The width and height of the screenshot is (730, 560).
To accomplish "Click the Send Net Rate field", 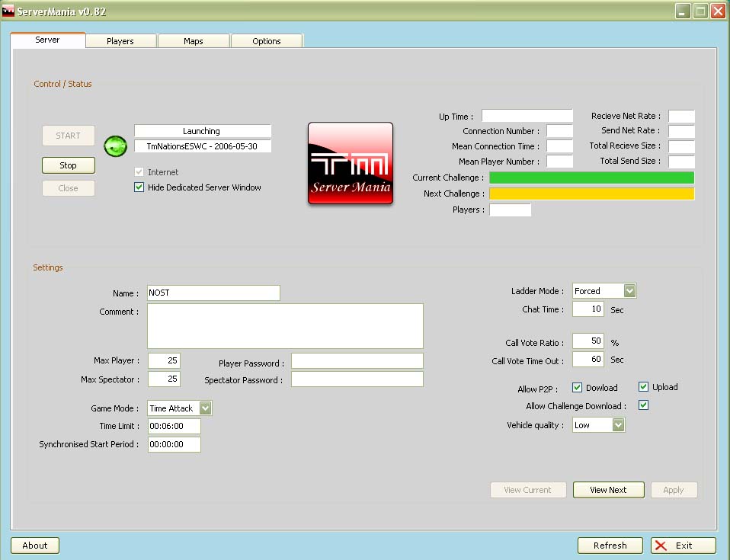I will (x=681, y=131).
